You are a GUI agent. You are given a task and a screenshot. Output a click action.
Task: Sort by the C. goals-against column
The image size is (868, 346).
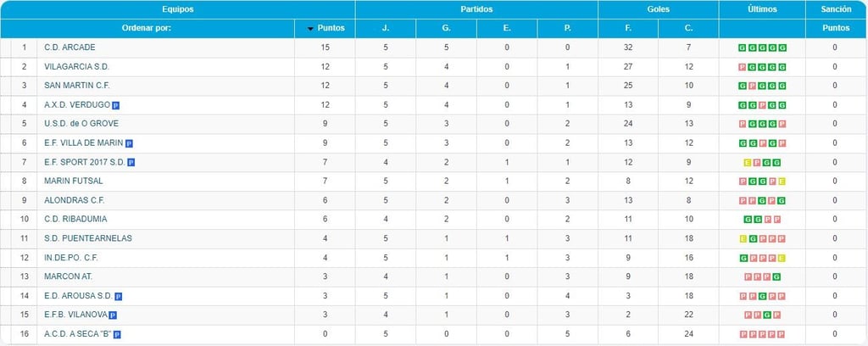click(688, 28)
